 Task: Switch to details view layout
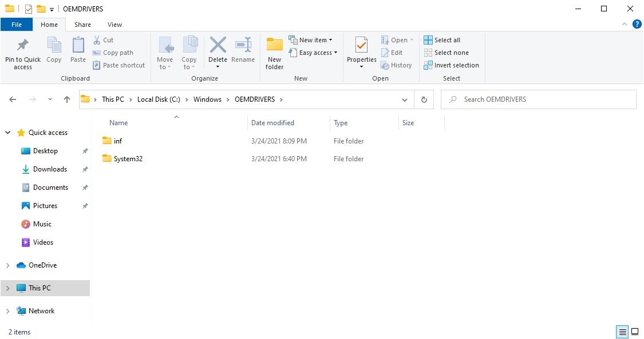(622, 332)
